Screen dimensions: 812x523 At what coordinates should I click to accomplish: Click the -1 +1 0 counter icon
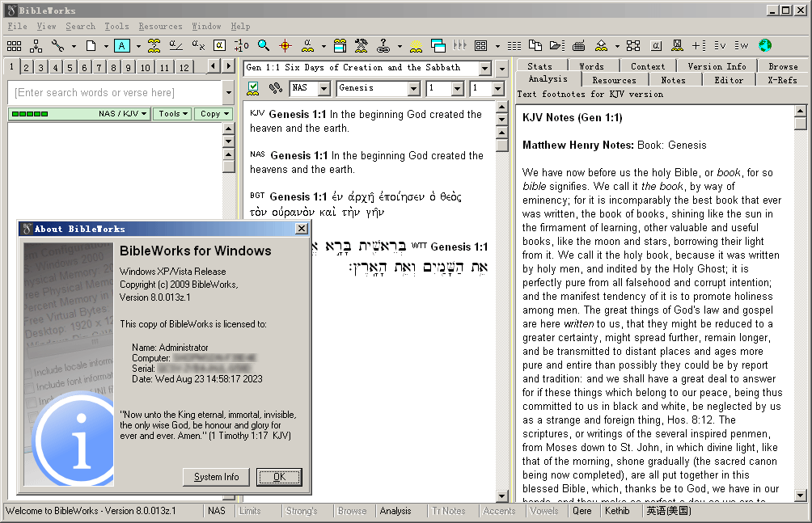coord(241,46)
